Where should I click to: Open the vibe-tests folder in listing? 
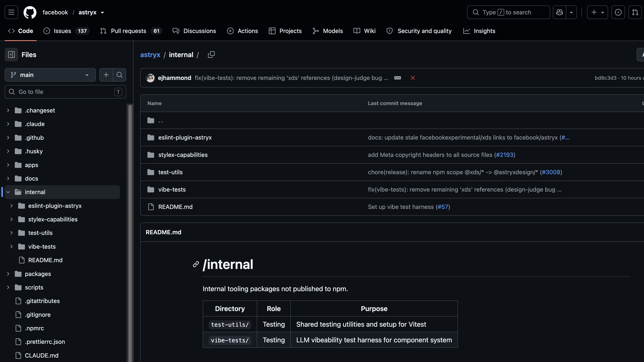click(x=172, y=189)
